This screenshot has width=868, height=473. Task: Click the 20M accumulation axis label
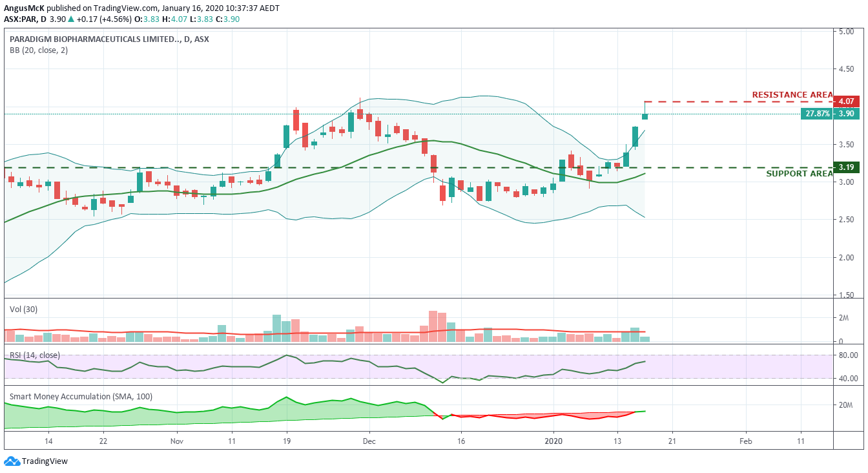(845, 405)
